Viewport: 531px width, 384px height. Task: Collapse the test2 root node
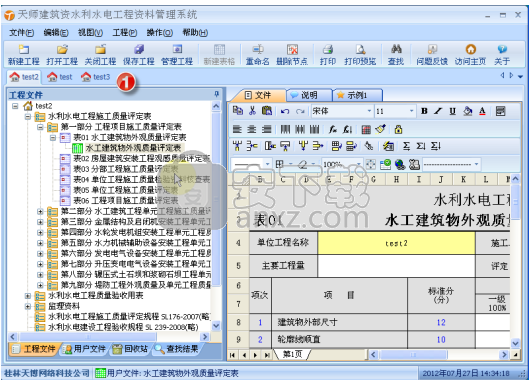(x=15, y=106)
